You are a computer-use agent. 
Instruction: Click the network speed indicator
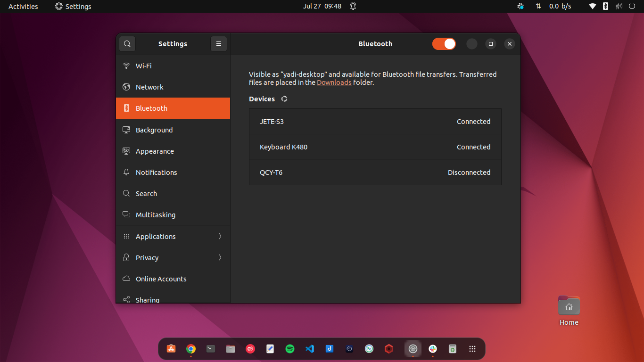tap(553, 6)
